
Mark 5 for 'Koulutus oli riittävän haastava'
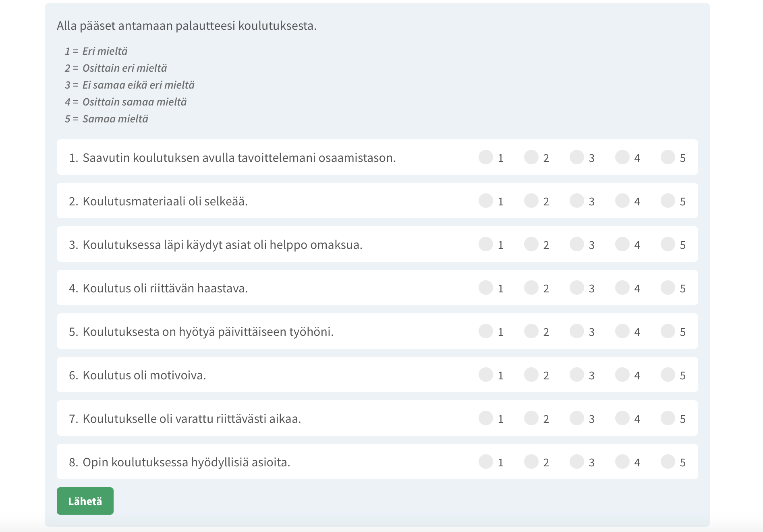pyautogui.click(x=668, y=288)
